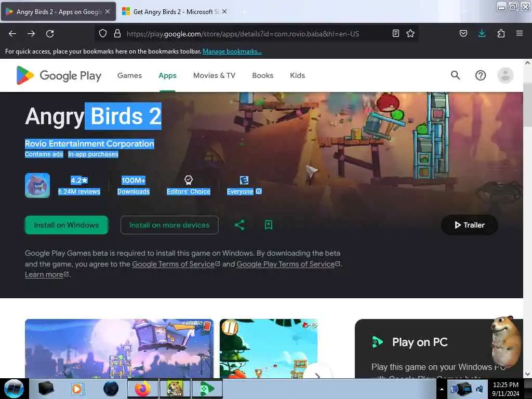Share the app using the share icon
Screen dimensions: 532x399
[240, 225]
